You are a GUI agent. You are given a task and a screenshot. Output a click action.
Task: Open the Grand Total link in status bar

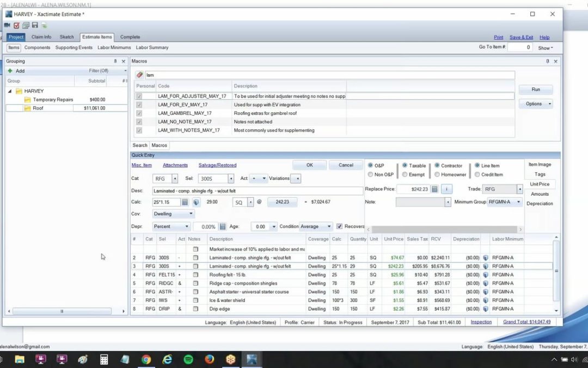527,322
